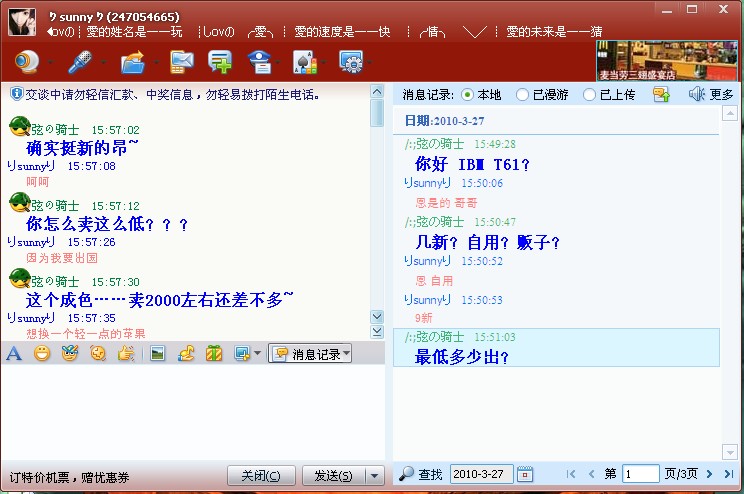The image size is (744, 494).
Task: Open the calendar date picker icon
Action: click(x=525, y=474)
